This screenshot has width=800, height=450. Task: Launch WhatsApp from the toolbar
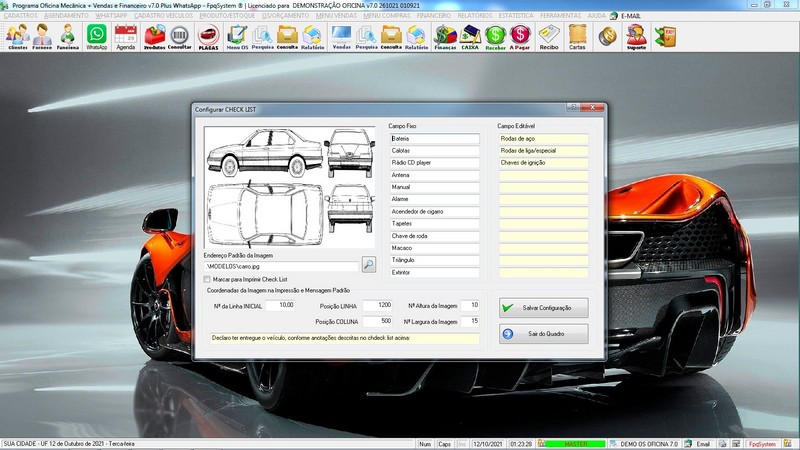(x=96, y=37)
